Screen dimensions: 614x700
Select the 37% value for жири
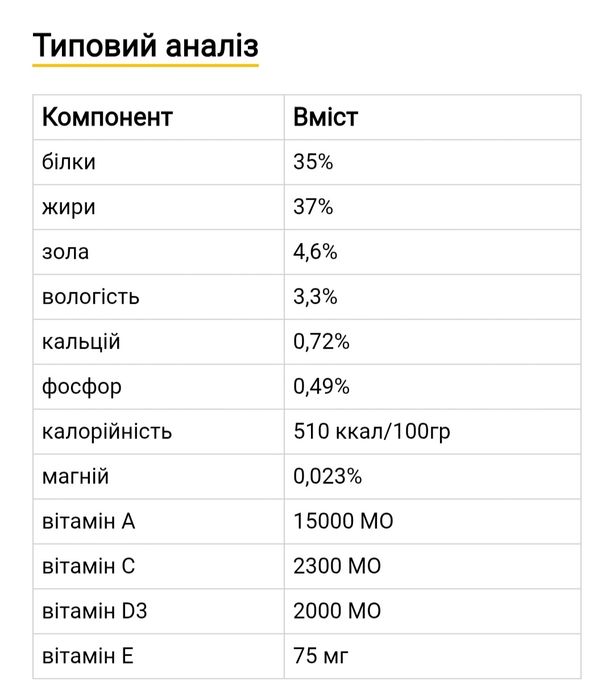[313, 207]
